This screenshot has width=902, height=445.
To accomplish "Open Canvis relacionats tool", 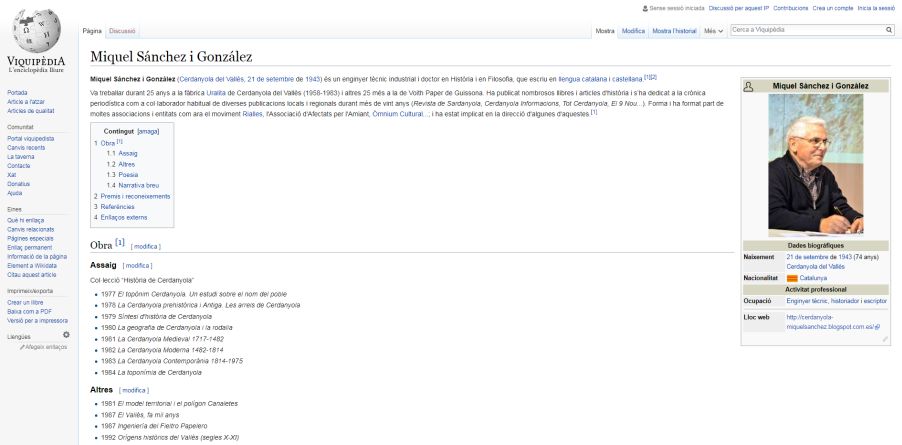I will (30, 229).
